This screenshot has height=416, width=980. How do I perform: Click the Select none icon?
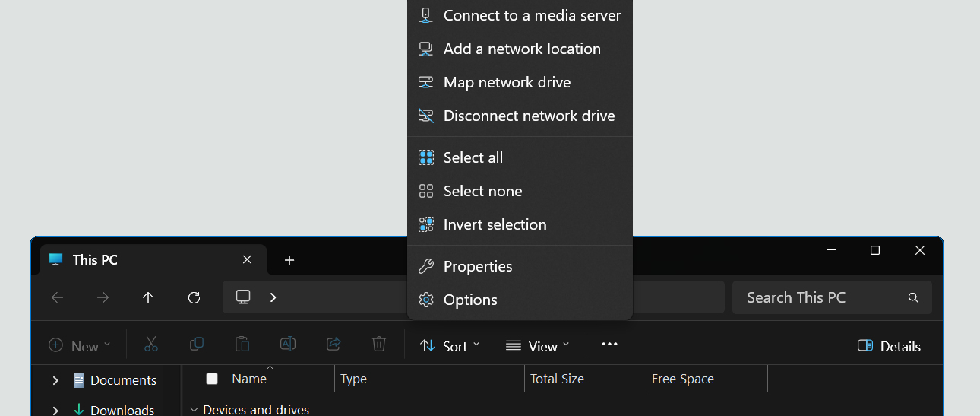pyautogui.click(x=426, y=191)
